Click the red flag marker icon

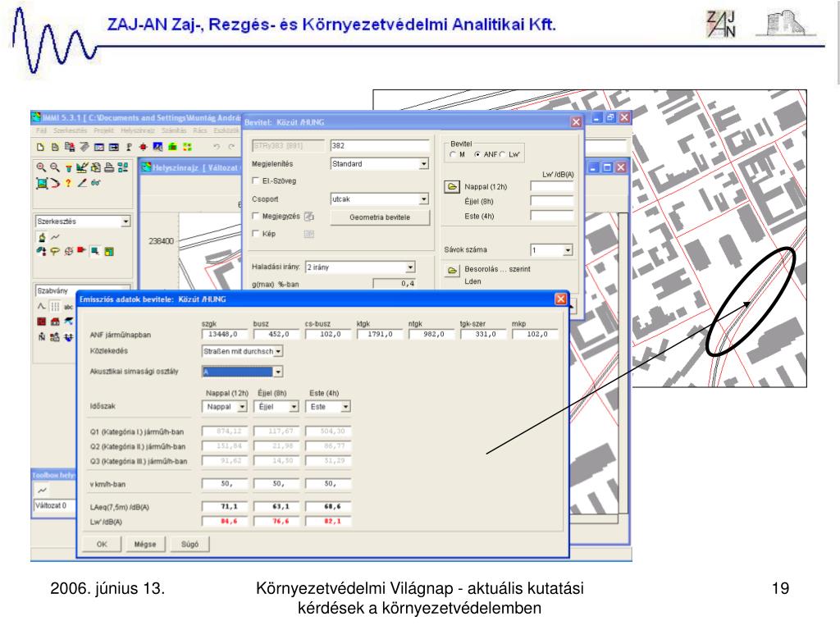click(81, 250)
